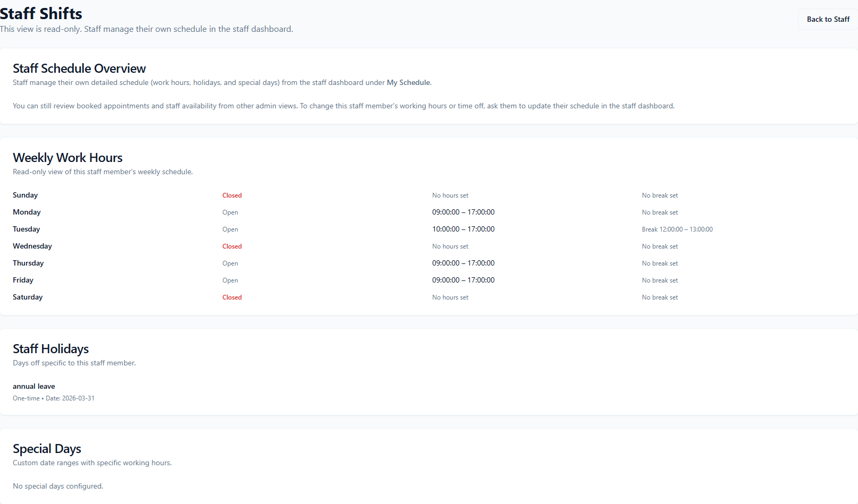
Task: Click Tuesday's 10:00:00 – 17:00:00 hours
Action: pyautogui.click(x=463, y=229)
